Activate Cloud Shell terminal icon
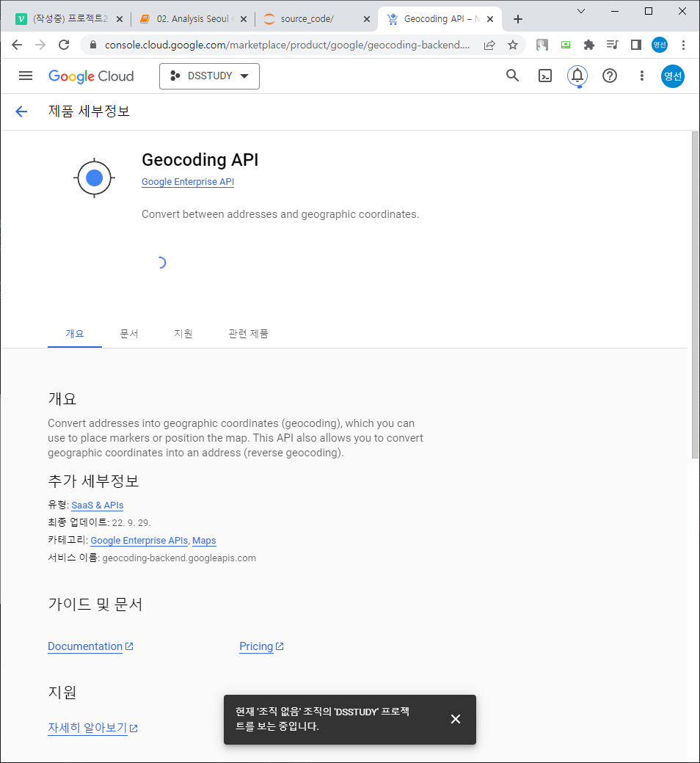The height and width of the screenshot is (763, 700). (544, 76)
